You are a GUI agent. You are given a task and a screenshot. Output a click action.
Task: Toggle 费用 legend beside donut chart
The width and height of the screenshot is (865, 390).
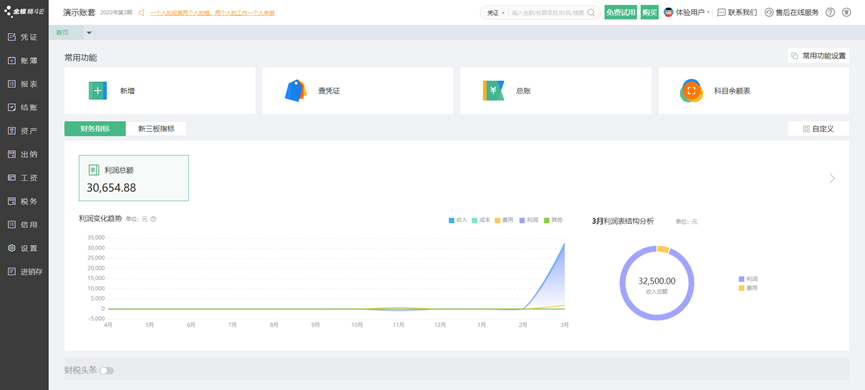(x=748, y=288)
